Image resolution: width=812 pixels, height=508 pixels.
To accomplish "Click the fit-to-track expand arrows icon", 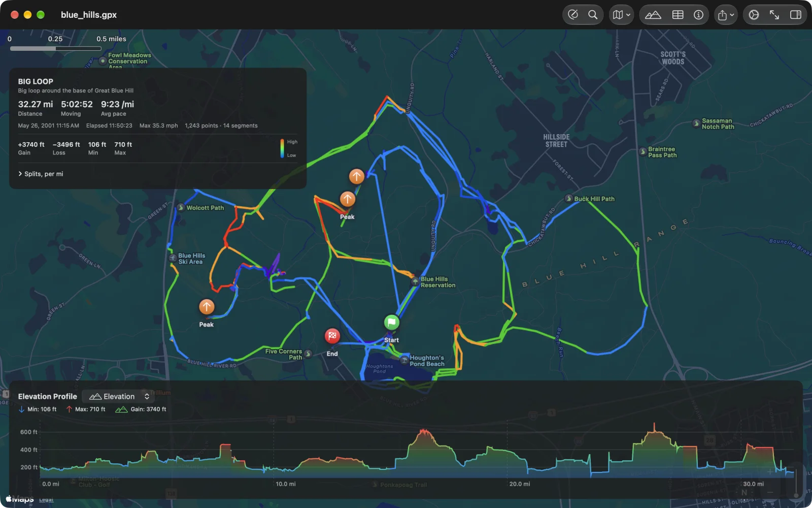I will pyautogui.click(x=774, y=15).
